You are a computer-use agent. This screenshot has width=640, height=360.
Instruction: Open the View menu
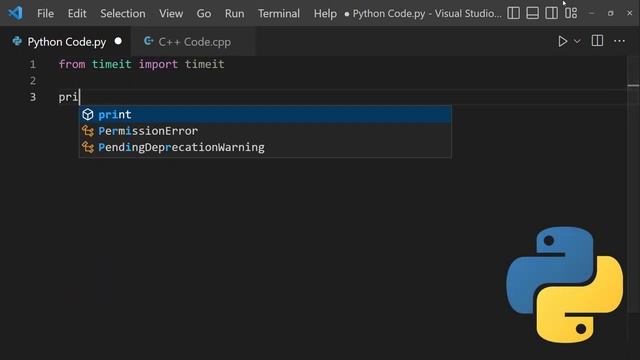coord(171,13)
